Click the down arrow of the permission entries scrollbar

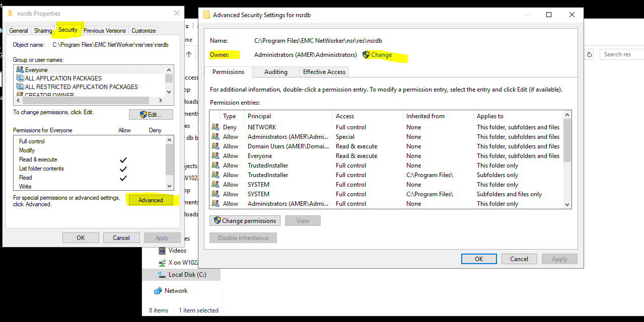566,204
